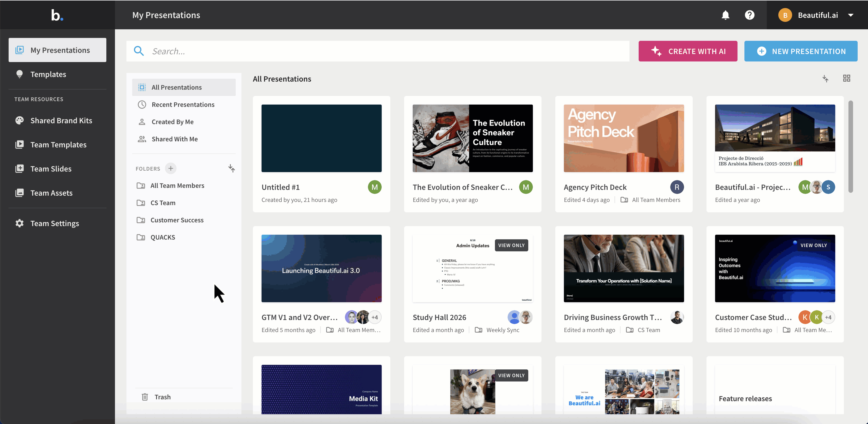868x424 pixels.
Task: Open the help question mark icon
Action: pos(749,15)
